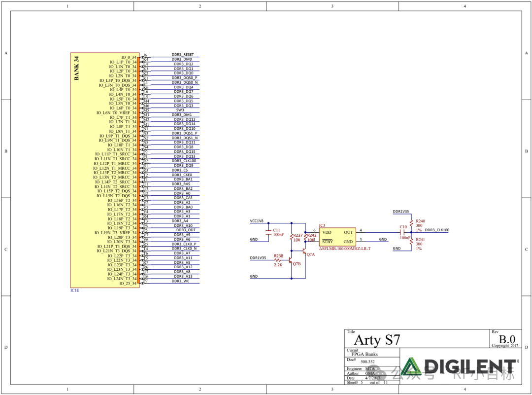Click the 'DDR3_ODT' net label
The height and width of the screenshot is (395, 532).
pos(186,230)
